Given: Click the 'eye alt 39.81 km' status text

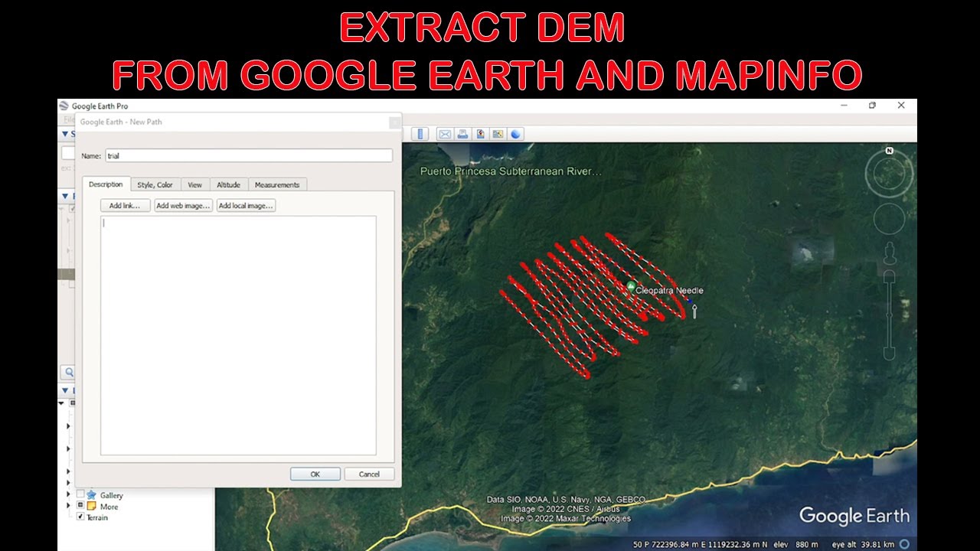Looking at the screenshot, I should click(x=862, y=544).
